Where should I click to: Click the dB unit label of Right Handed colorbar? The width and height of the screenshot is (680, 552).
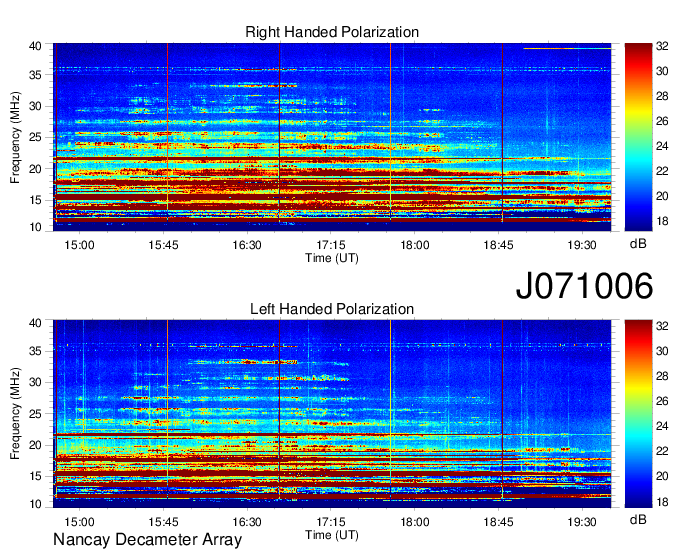pyautogui.click(x=638, y=244)
